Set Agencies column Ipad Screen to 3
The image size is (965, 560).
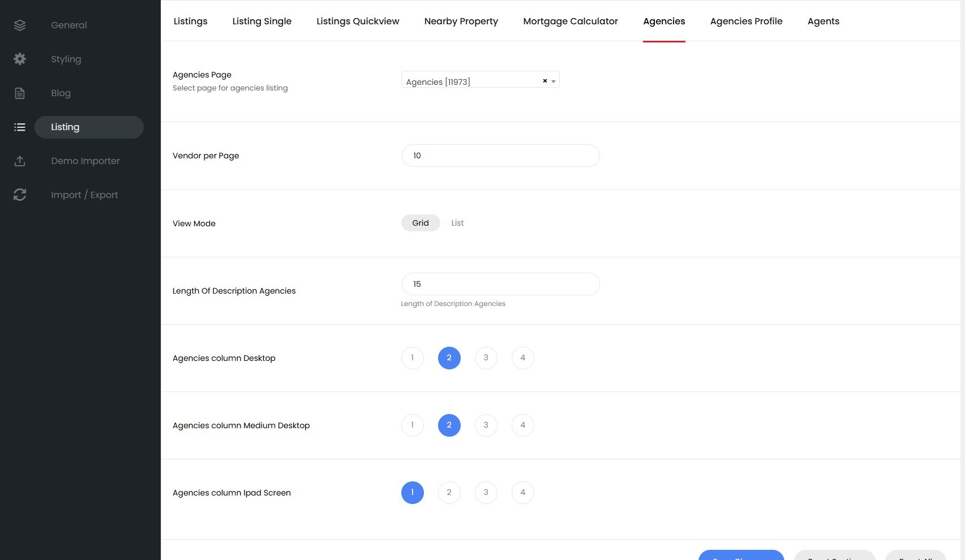486,493
